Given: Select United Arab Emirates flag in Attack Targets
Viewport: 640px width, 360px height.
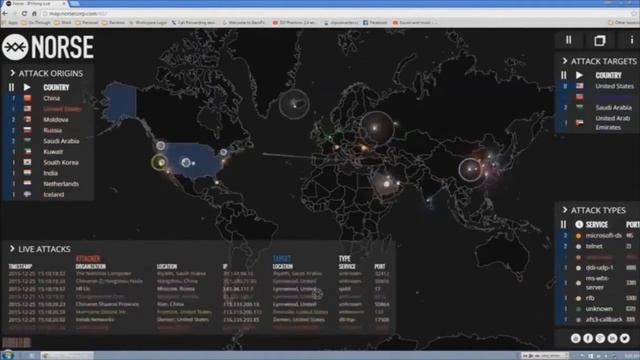Looking at the screenshot, I should 580,122.
